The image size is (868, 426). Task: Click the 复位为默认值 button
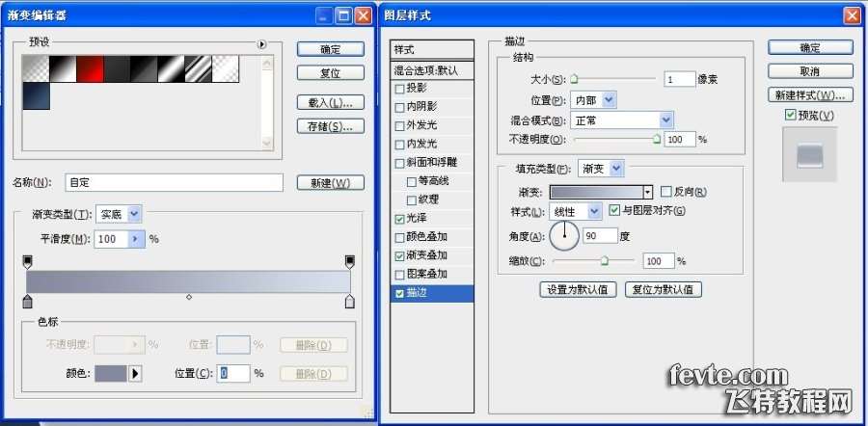664,289
